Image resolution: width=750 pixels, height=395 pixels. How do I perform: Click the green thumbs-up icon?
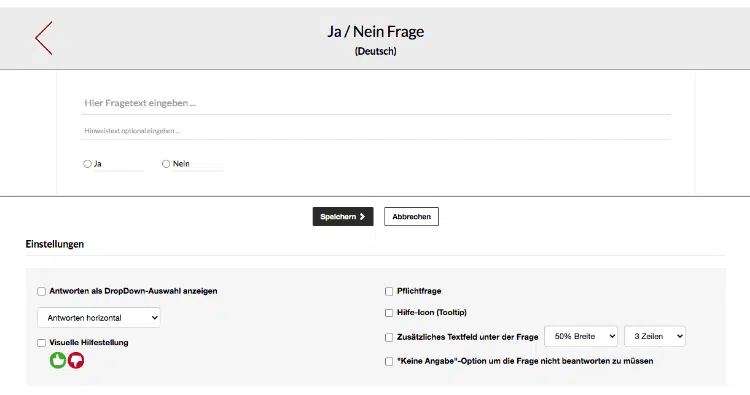click(x=58, y=360)
